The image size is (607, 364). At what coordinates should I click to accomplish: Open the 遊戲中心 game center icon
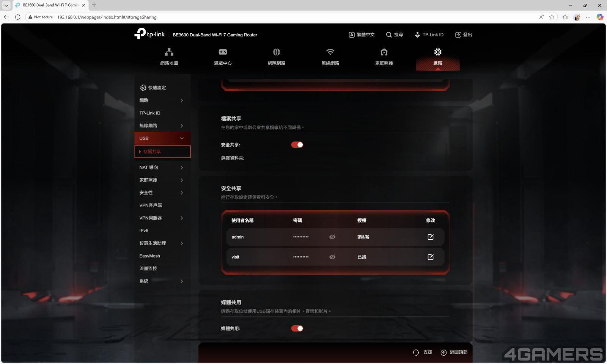click(x=223, y=52)
